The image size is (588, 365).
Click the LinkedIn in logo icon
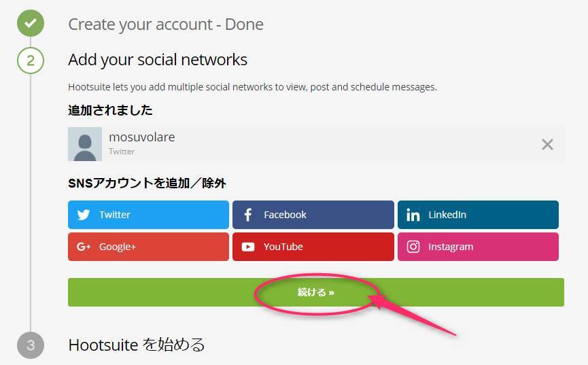point(413,215)
